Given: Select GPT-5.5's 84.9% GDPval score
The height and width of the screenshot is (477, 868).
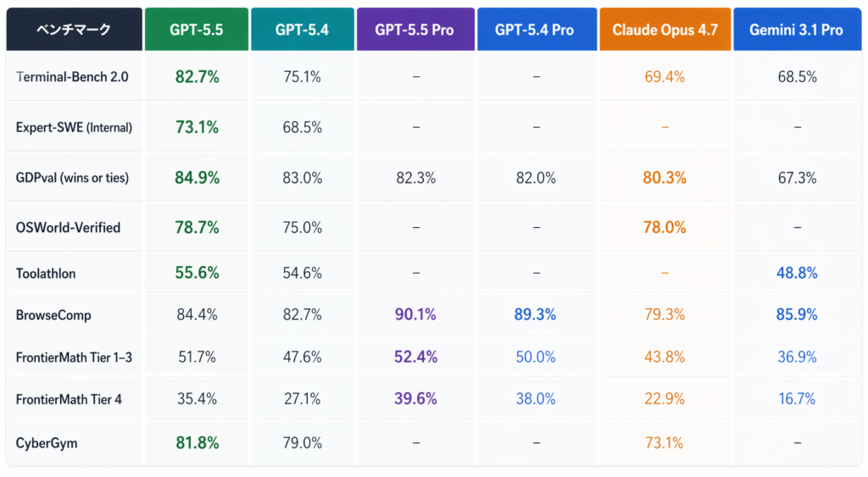Looking at the screenshot, I should [197, 178].
